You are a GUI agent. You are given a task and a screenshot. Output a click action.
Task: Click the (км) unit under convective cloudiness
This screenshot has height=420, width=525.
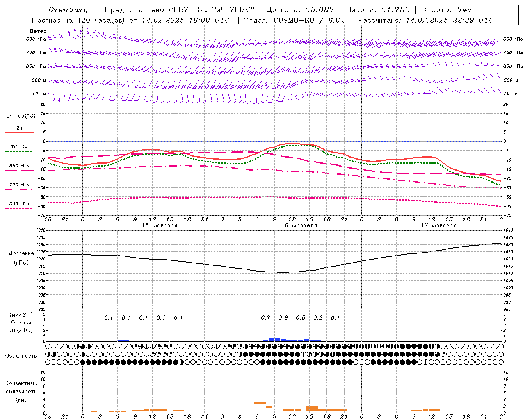click(x=21, y=399)
